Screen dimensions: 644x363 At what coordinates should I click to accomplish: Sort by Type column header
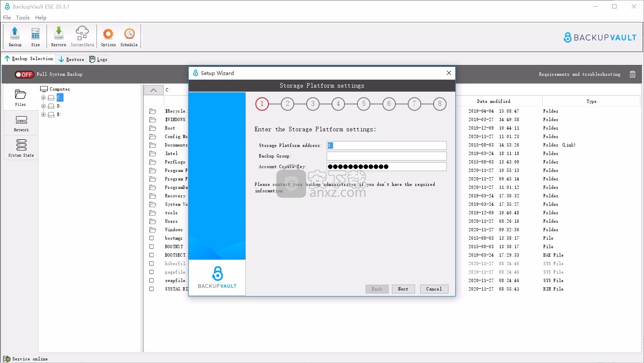(x=591, y=101)
